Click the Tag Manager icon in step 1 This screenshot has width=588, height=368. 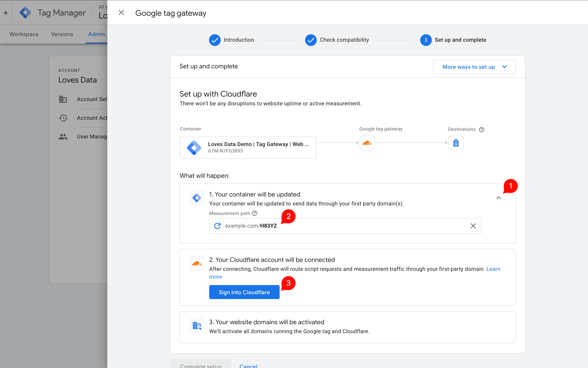(197, 198)
